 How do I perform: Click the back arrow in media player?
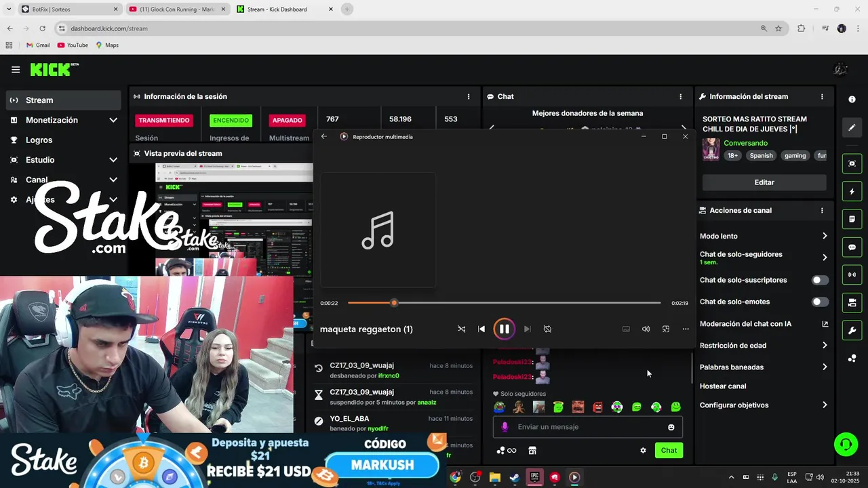tap(324, 136)
